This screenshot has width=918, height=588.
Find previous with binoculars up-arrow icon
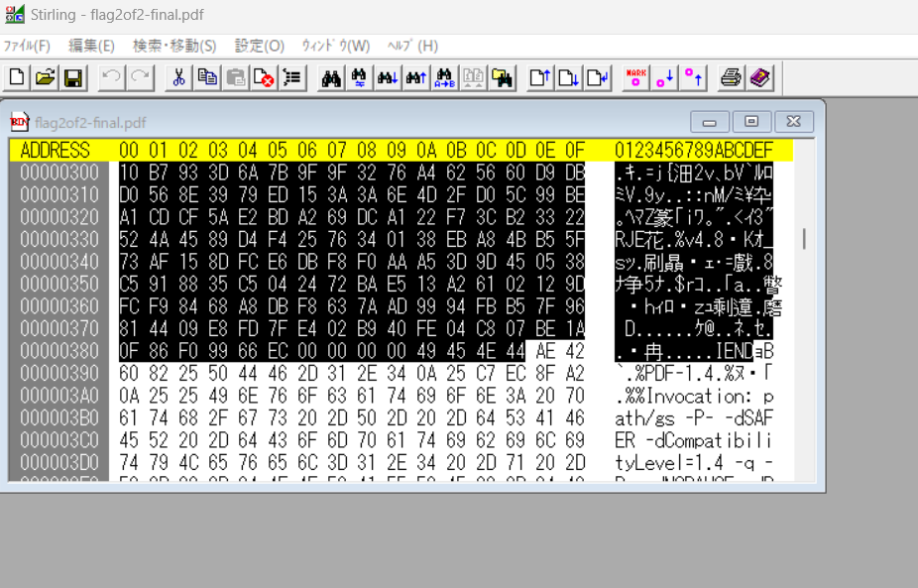(416, 77)
